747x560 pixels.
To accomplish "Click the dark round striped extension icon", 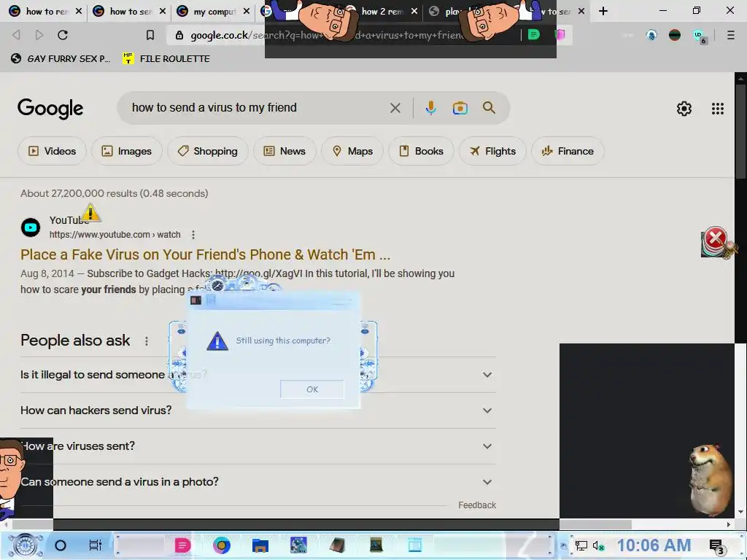I will pos(675,35).
